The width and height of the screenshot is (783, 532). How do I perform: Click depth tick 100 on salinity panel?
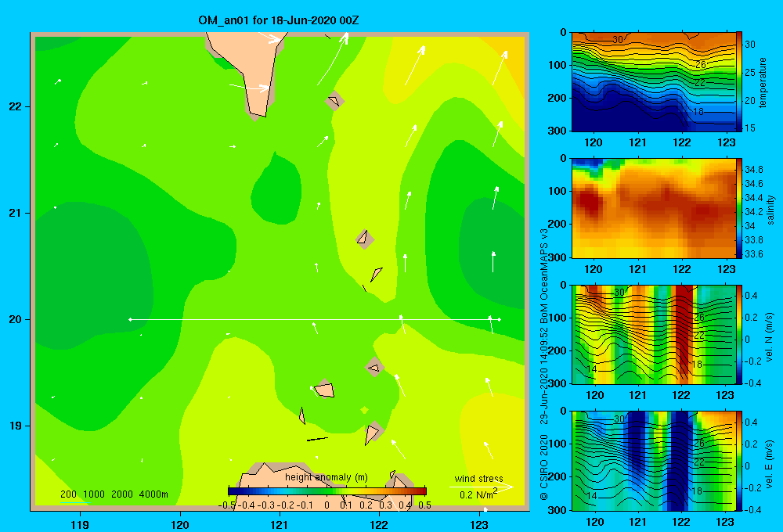point(557,191)
